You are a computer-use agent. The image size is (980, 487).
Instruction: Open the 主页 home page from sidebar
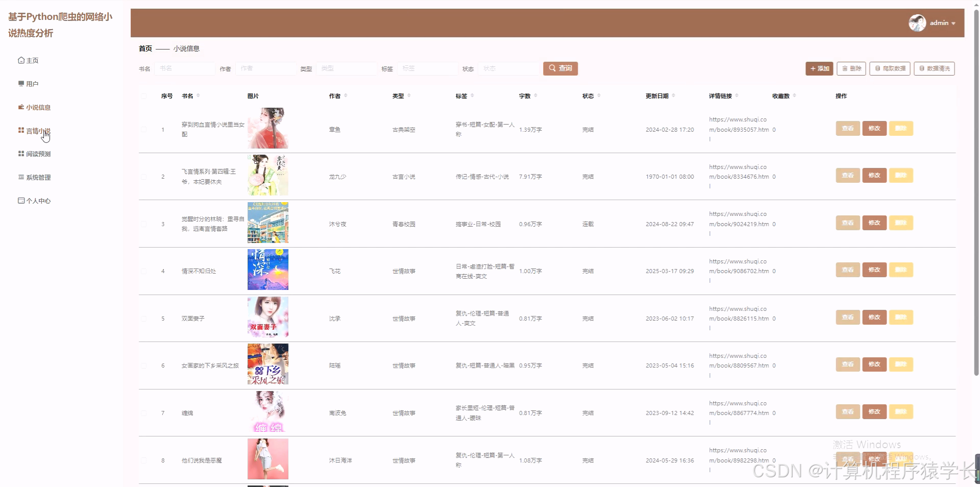pos(32,60)
